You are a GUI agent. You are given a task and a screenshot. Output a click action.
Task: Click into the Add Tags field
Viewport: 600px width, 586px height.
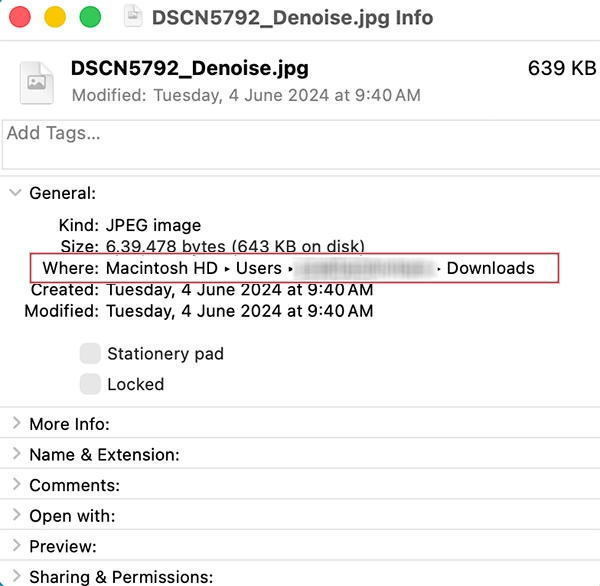click(x=301, y=144)
